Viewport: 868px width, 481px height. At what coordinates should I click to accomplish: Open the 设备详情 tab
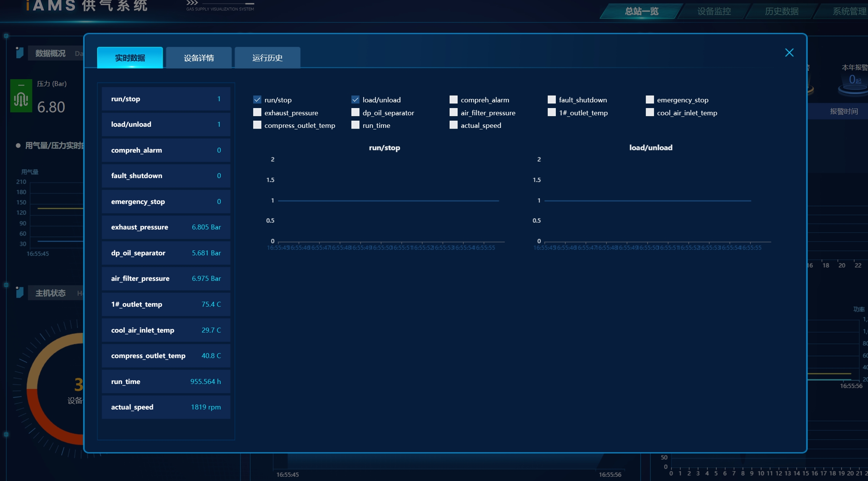[199, 58]
